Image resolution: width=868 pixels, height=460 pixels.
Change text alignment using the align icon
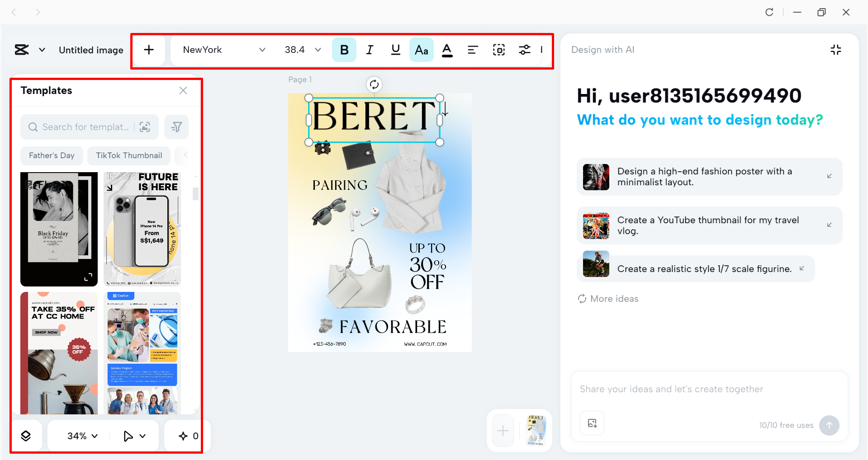[x=473, y=50]
